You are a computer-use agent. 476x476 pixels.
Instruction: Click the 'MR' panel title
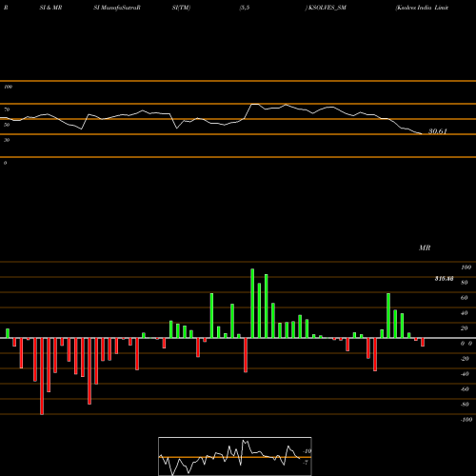click(x=425, y=248)
